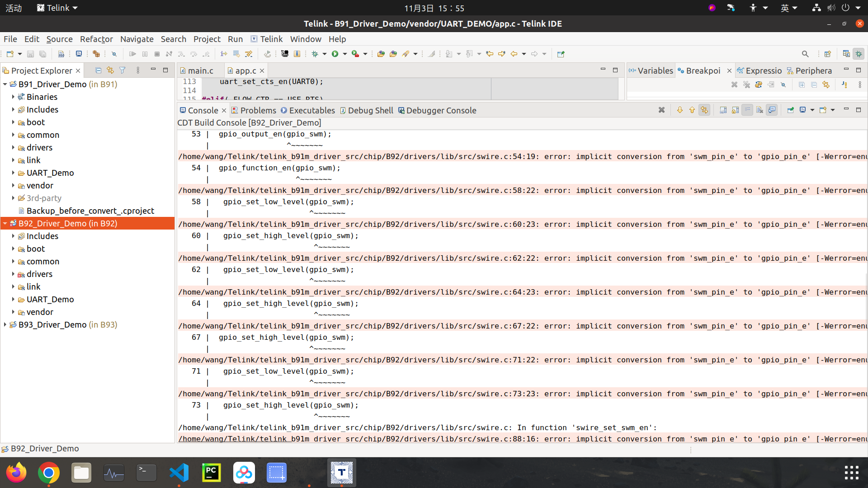Viewport: 868px width, 488px height.
Task: Click the green Run button icon
Action: [x=335, y=54]
